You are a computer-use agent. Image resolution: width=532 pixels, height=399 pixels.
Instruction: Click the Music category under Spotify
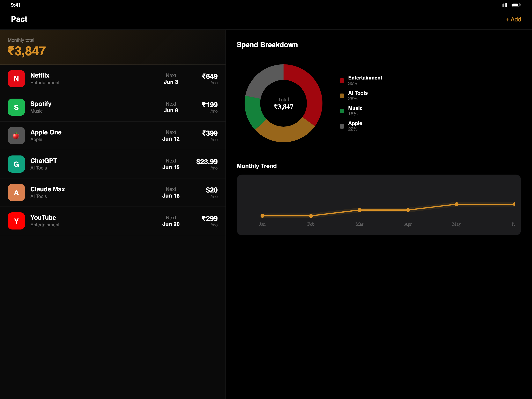pos(36,111)
